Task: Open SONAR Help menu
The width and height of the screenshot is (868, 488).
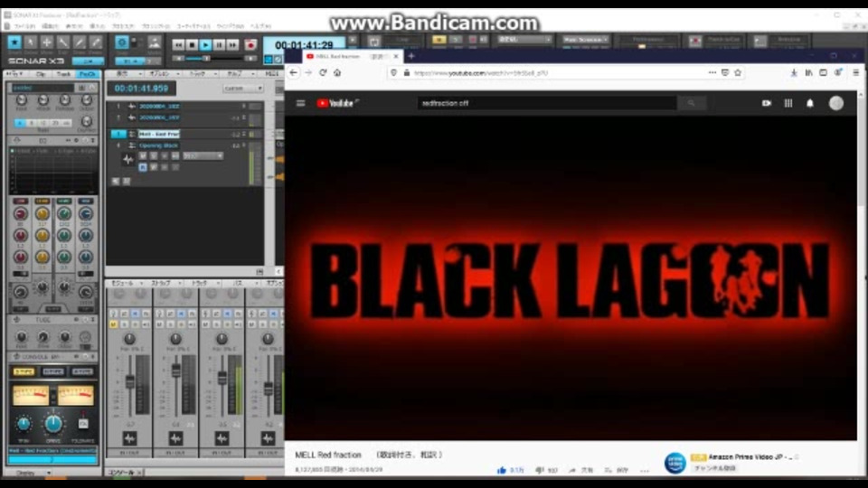Action: [260, 26]
